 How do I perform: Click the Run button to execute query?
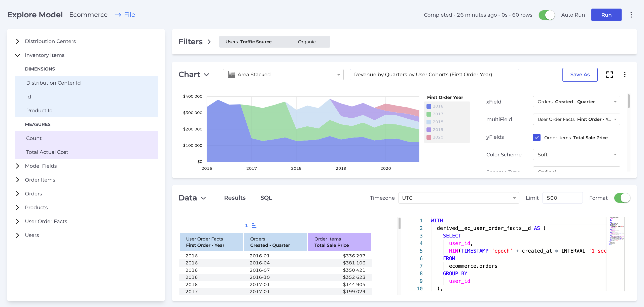coord(607,15)
